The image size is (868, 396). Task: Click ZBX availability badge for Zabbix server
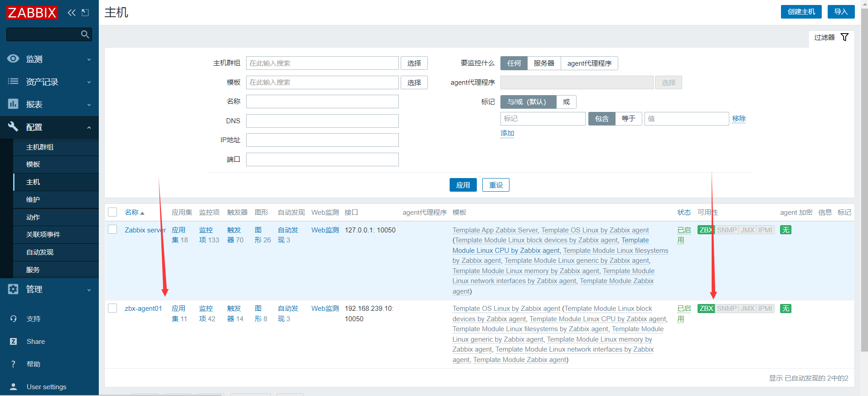click(706, 230)
